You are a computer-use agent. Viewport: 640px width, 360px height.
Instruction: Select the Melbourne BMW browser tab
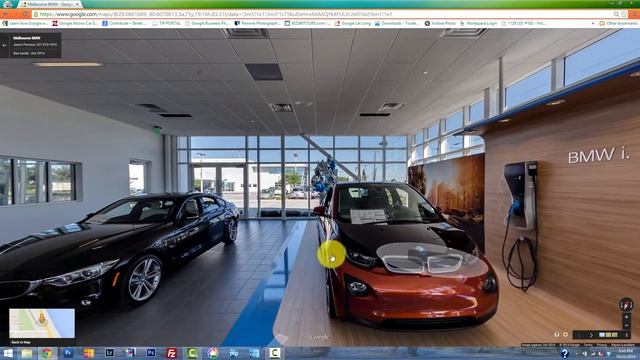[x=50, y=4]
